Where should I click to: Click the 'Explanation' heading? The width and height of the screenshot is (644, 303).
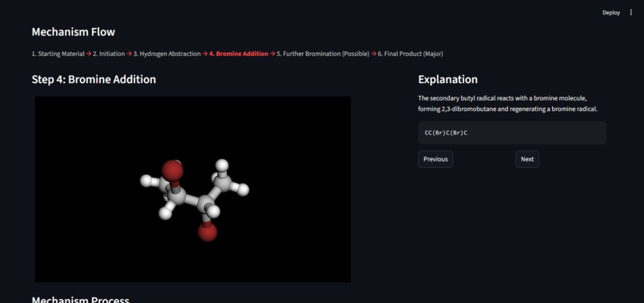coord(447,79)
